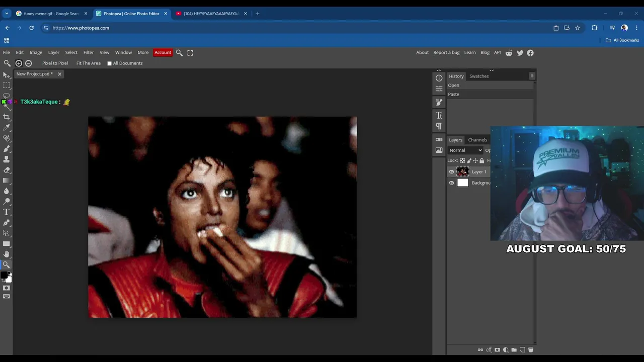Open the Image menu
644x362 pixels.
click(36, 53)
